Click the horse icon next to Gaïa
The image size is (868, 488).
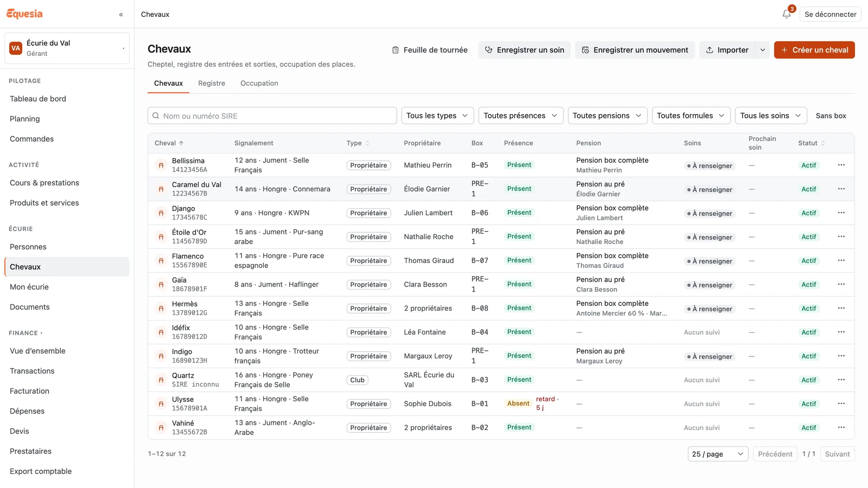click(161, 284)
